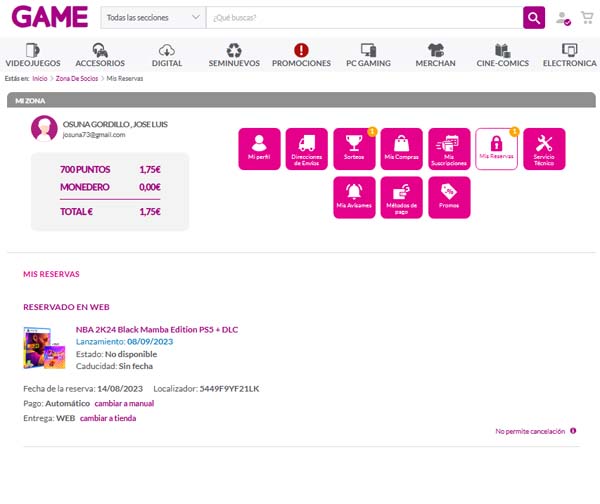Open the ACCESORIOS category
The height and width of the screenshot is (504, 600).
100,55
